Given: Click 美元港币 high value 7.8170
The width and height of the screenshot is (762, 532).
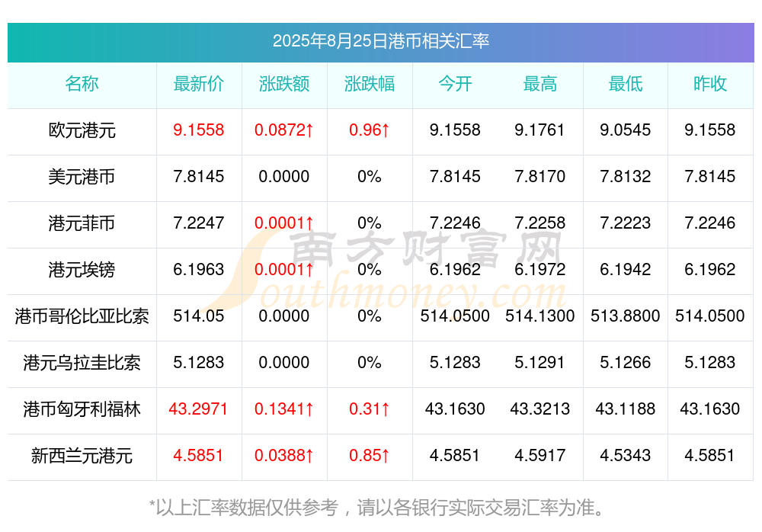Looking at the screenshot, I should 540,176.
